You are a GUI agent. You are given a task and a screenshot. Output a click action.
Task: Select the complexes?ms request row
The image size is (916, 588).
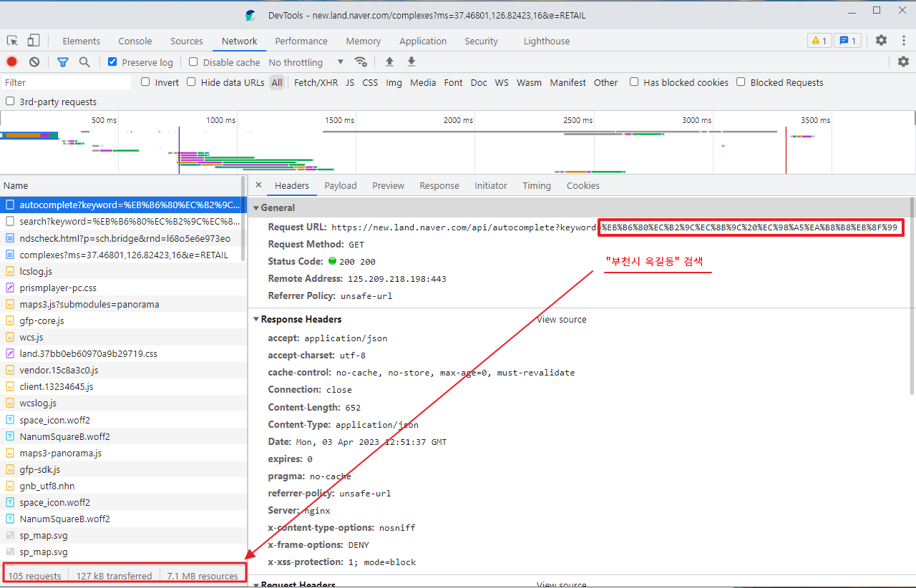[123, 255]
